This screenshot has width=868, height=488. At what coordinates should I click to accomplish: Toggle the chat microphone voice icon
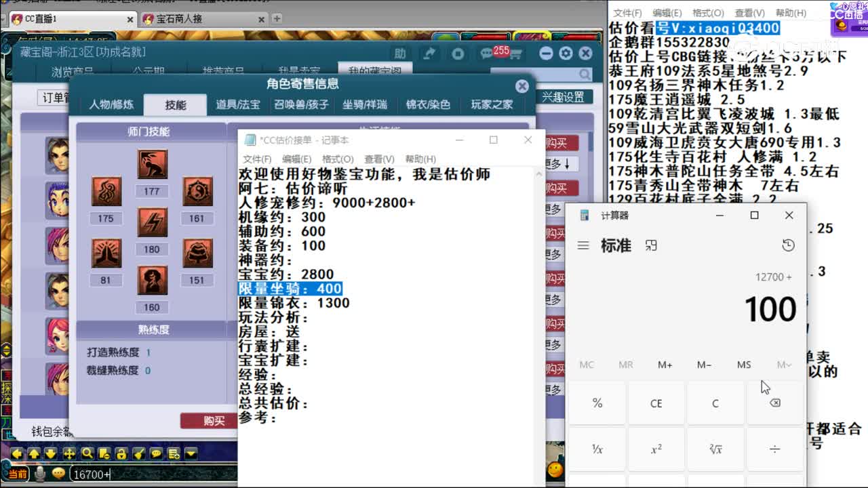40,473
